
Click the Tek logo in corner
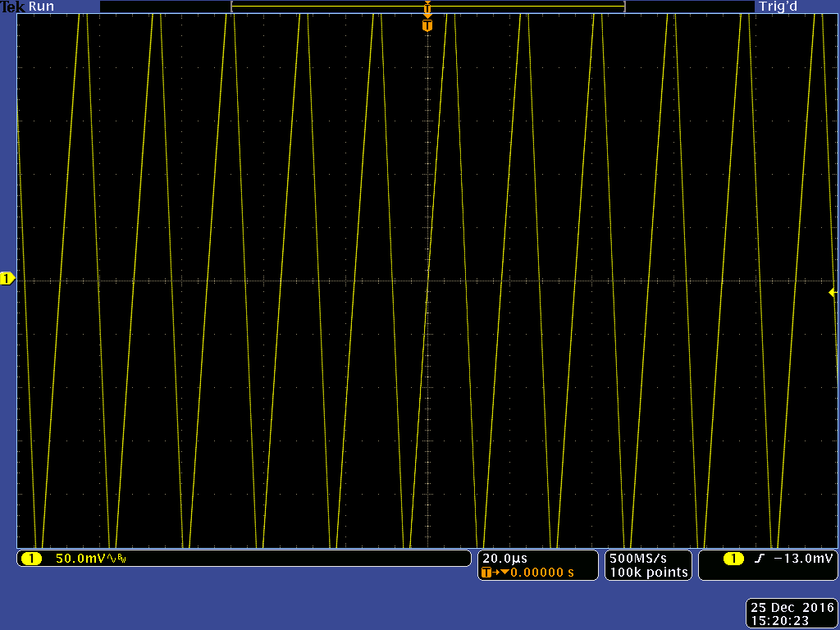click(x=13, y=7)
